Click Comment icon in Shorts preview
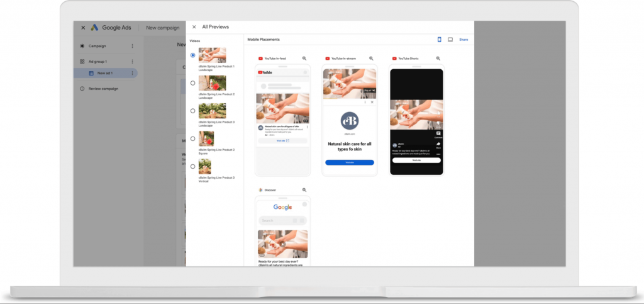 click(438, 133)
